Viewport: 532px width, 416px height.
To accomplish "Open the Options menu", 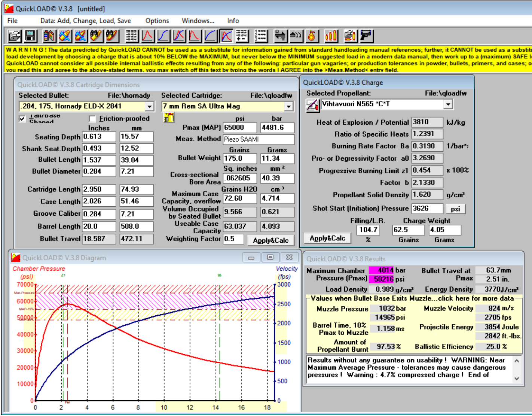I will click(157, 21).
